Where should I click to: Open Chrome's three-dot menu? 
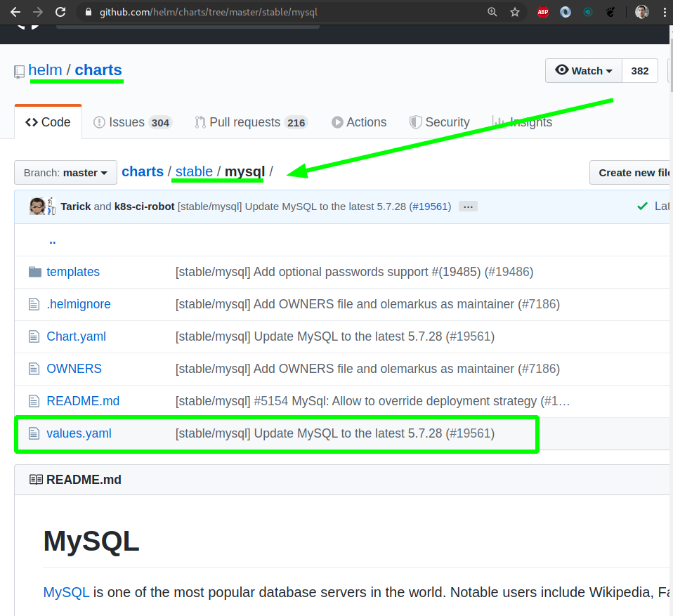[665, 12]
